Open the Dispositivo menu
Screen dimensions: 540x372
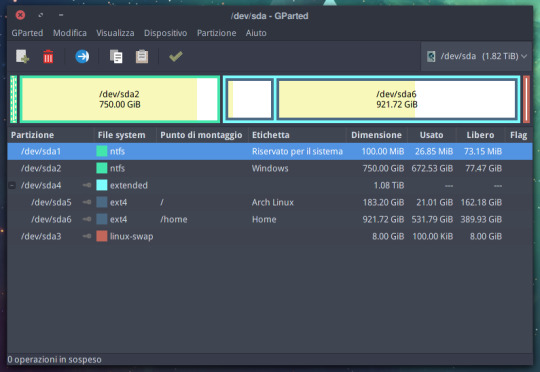click(x=165, y=33)
